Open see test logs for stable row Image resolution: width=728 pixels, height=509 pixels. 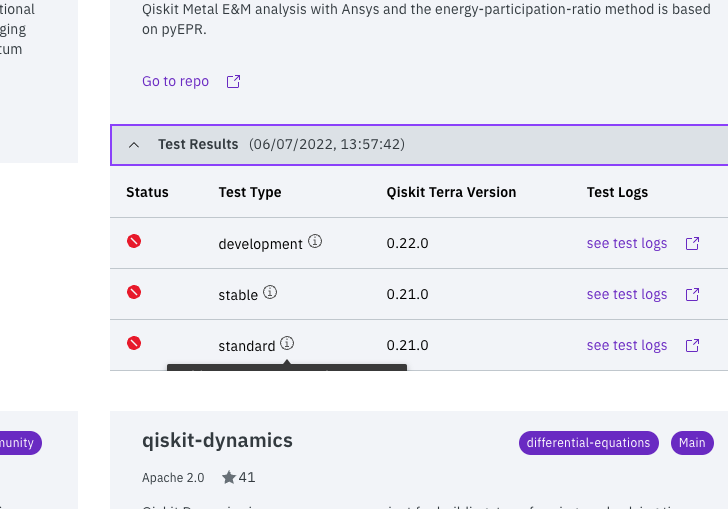coord(627,294)
